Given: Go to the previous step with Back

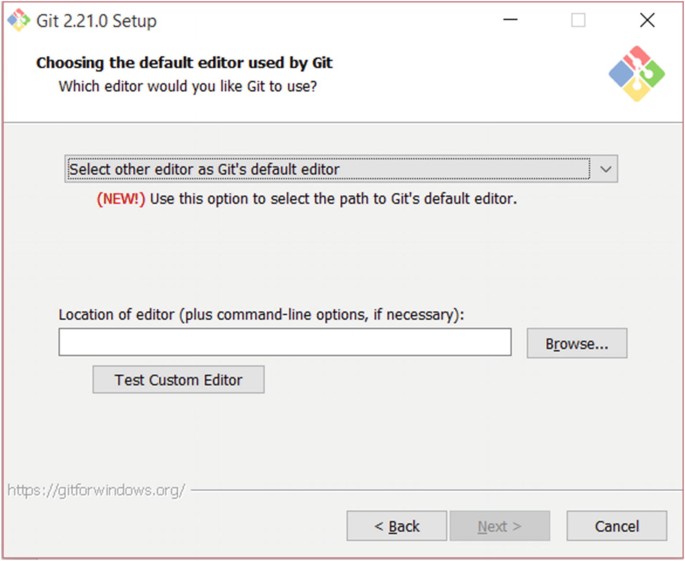Looking at the screenshot, I should point(396,526).
